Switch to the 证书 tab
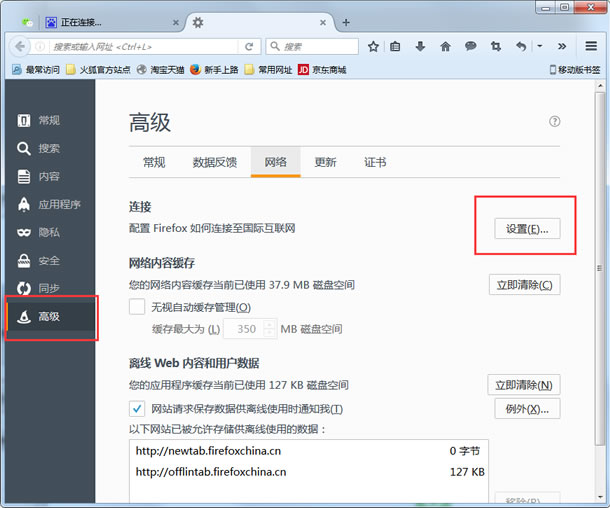Image resolution: width=610 pixels, height=508 pixels. pyautogui.click(x=375, y=162)
